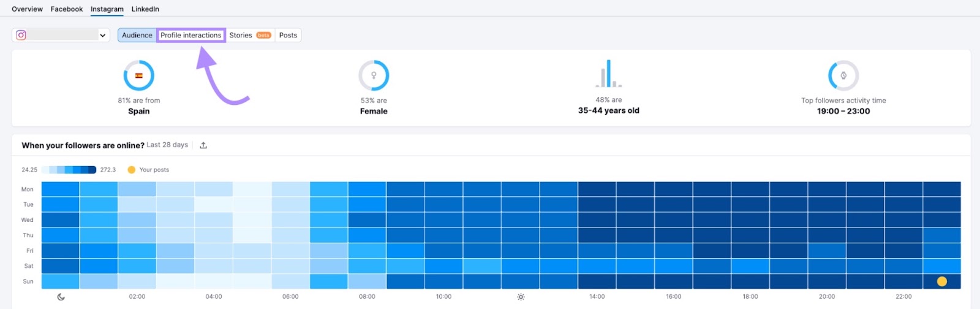980x309 pixels.
Task: Click the yellow post marker on Sunday
Action: coord(942,281)
